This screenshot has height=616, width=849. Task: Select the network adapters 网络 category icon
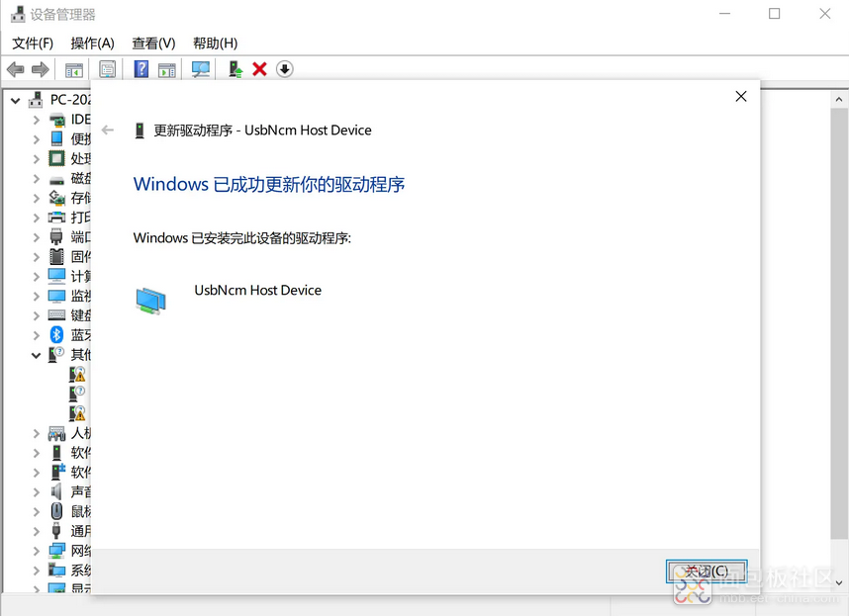point(56,551)
